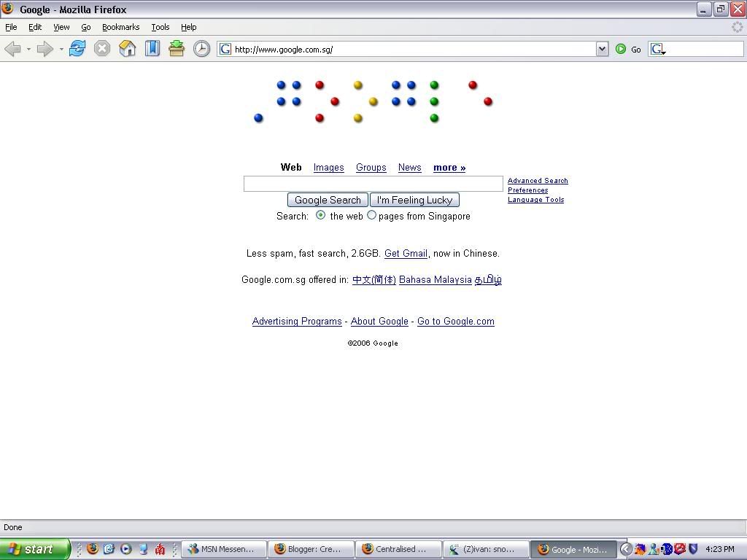Switch to Chinese (中文) language link
Screen dimensions: 747x560
click(374, 279)
